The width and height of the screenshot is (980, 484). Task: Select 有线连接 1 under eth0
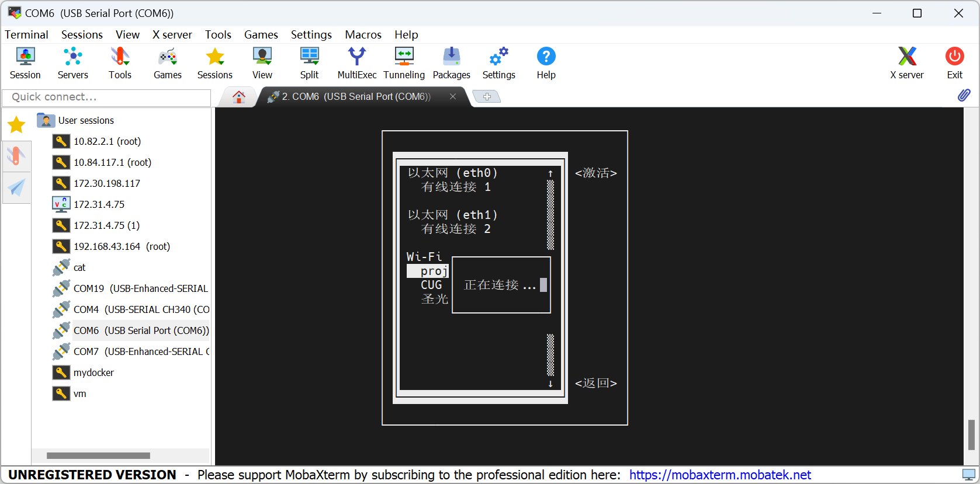tap(456, 187)
